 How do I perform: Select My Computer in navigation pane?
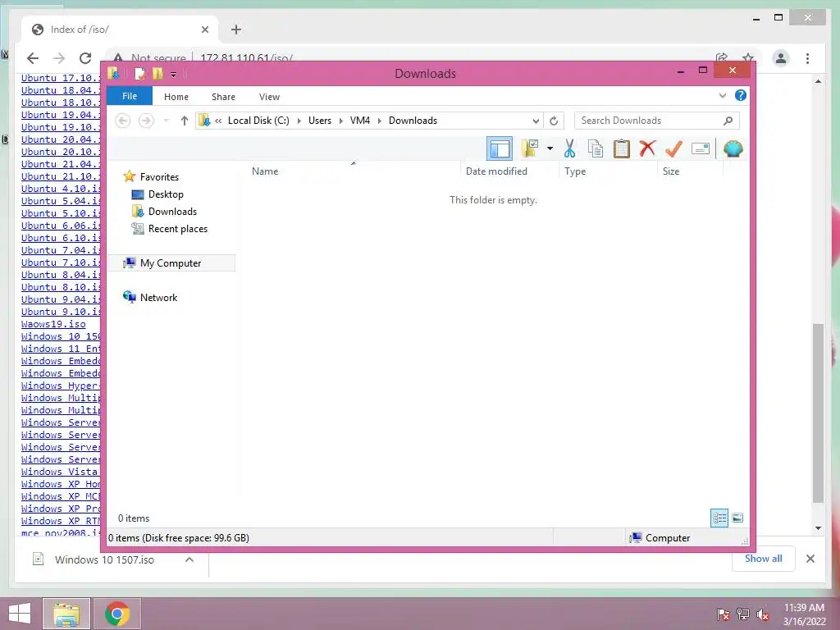(171, 263)
